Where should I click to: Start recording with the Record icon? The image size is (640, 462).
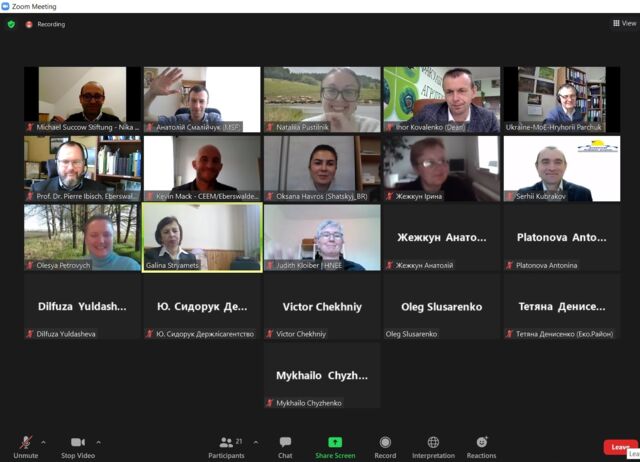coord(385,442)
